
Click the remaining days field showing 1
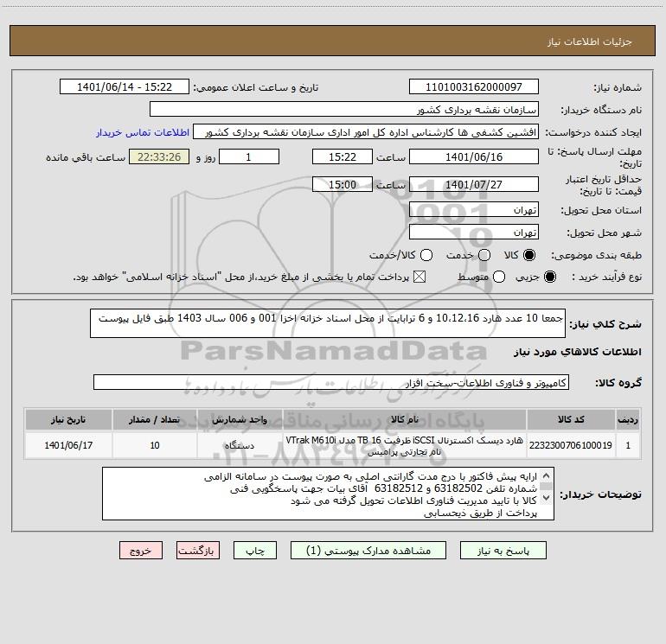click(249, 156)
